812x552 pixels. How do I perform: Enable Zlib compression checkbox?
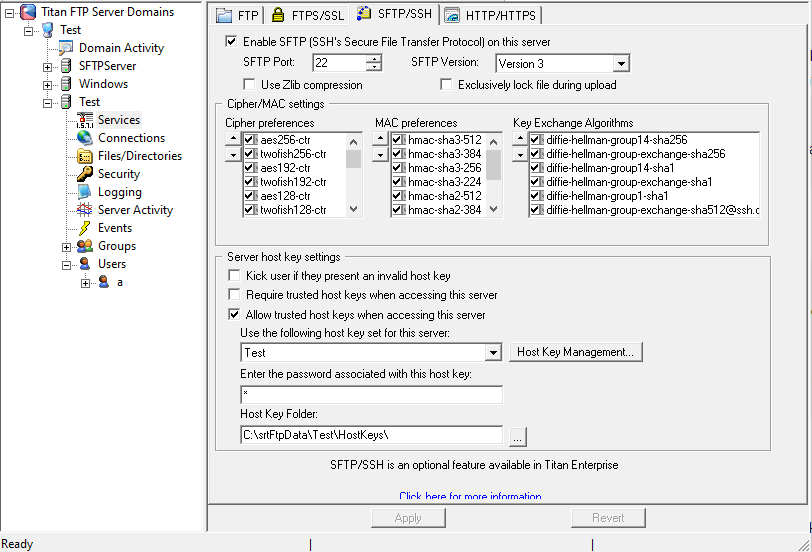(x=250, y=85)
